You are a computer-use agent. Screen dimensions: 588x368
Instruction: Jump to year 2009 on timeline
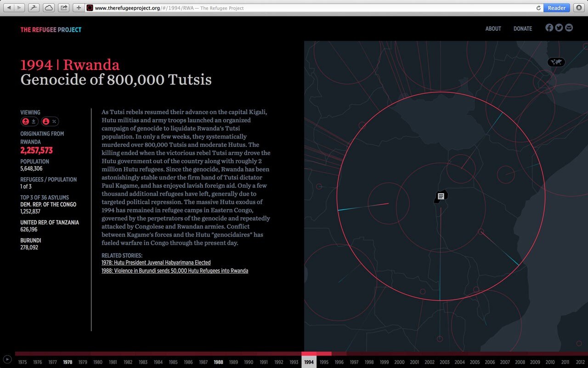(535, 362)
